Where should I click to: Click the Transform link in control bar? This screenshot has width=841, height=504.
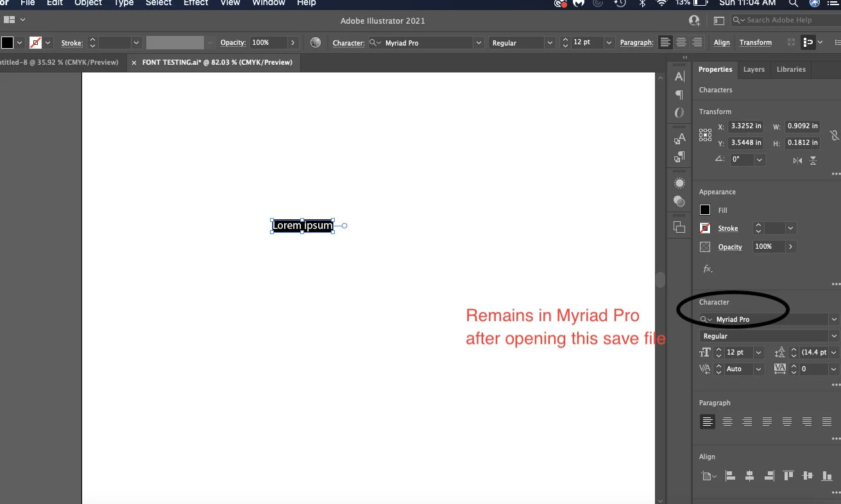(x=756, y=43)
